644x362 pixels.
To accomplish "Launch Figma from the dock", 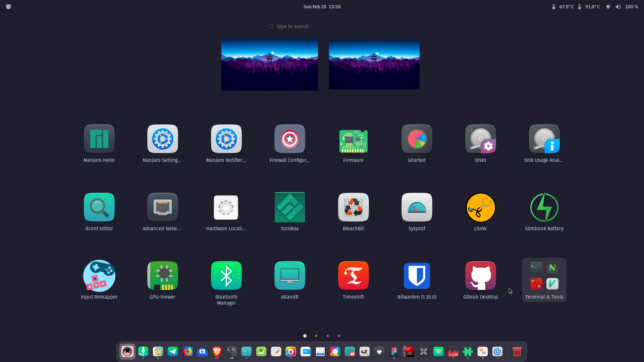I will [394, 352].
